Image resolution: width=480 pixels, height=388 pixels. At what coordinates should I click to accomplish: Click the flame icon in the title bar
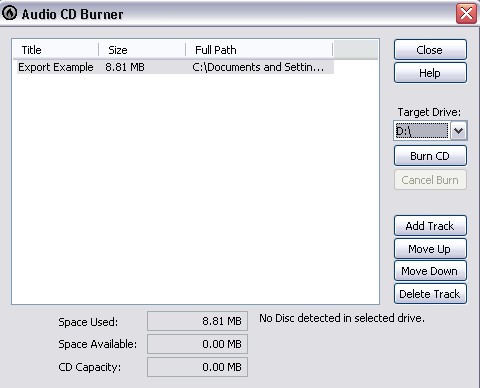coord(9,13)
